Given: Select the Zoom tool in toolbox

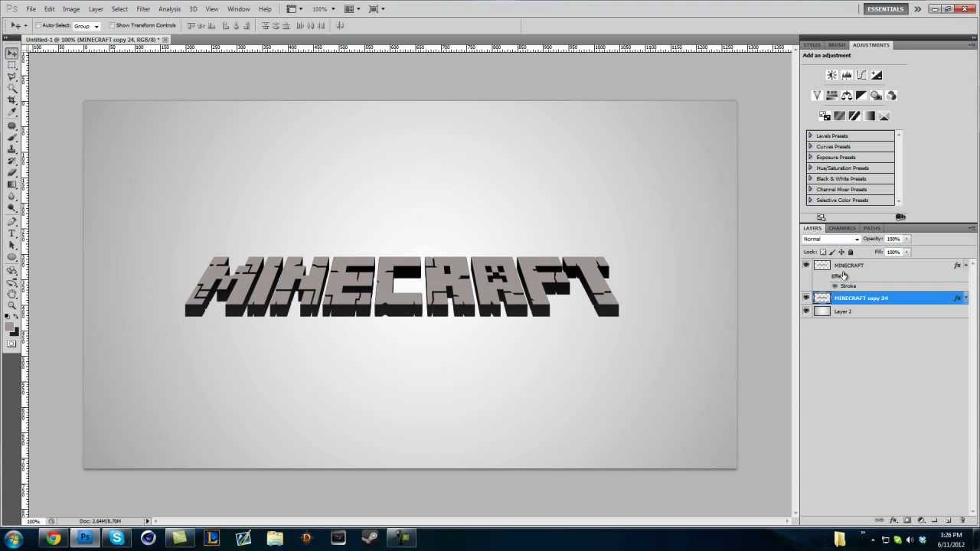Looking at the screenshot, I should point(11,305).
